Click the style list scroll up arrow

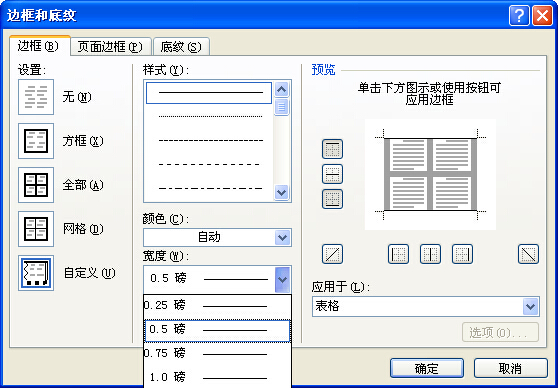(x=281, y=89)
